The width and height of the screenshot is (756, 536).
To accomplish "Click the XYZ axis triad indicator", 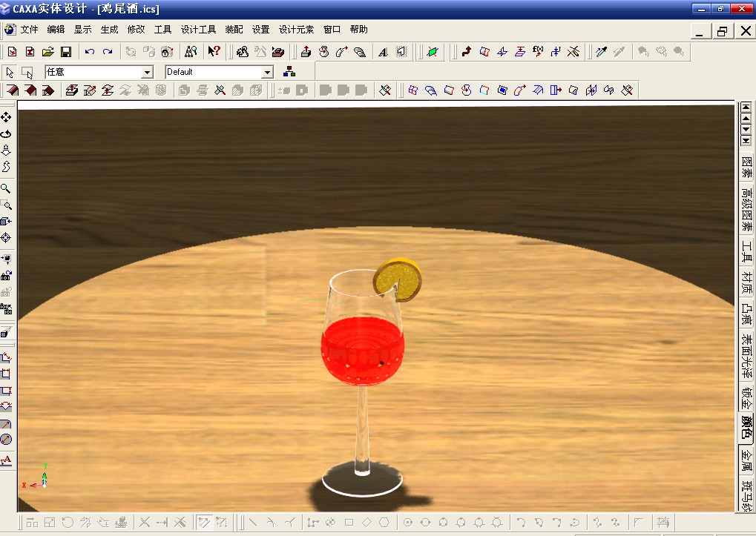I will (36, 477).
